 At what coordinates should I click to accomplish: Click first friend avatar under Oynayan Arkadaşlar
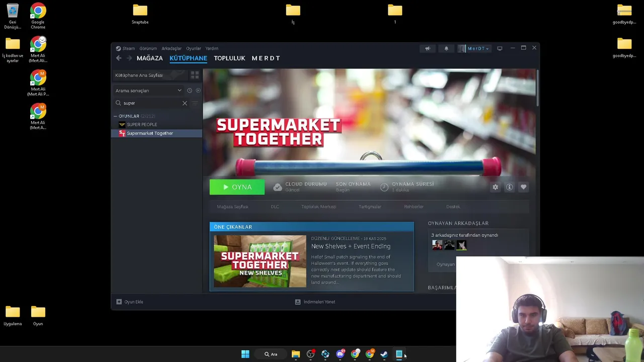[x=437, y=245]
